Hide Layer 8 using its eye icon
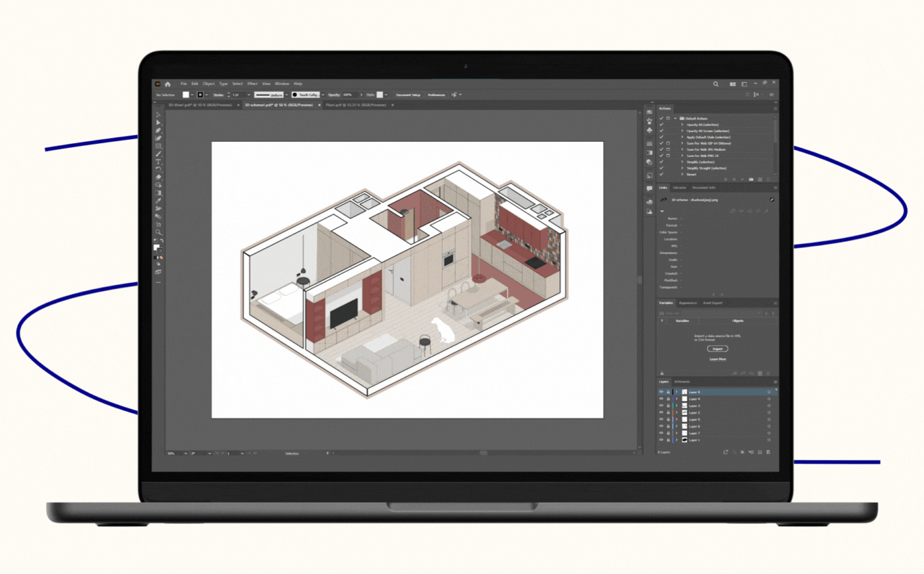The width and height of the screenshot is (924, 574). [x=661, y=392]
